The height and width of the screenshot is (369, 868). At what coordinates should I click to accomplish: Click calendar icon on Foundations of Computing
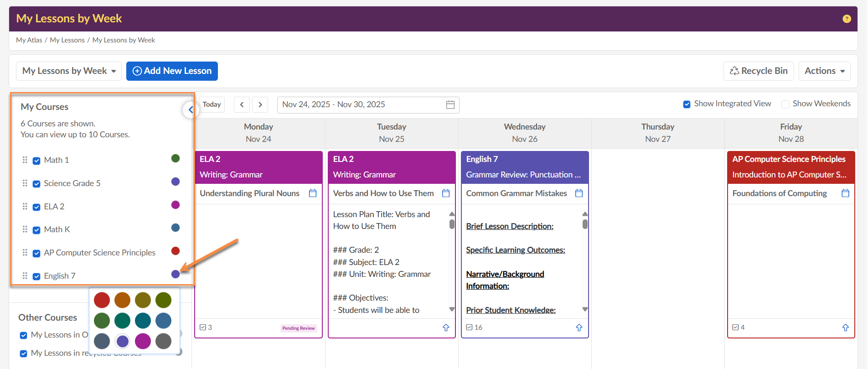[x=845, y=193]
